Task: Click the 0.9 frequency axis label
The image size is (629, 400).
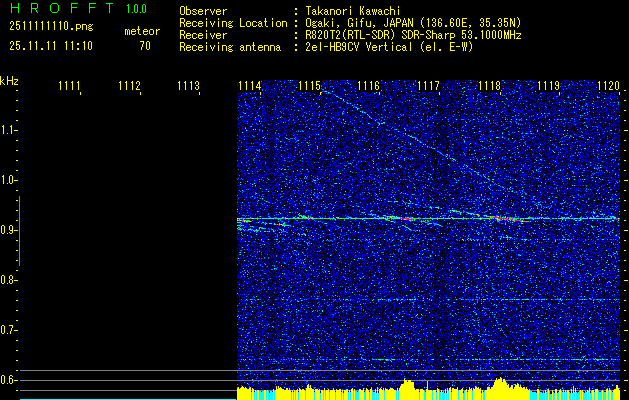Action: tap(9, 230)
